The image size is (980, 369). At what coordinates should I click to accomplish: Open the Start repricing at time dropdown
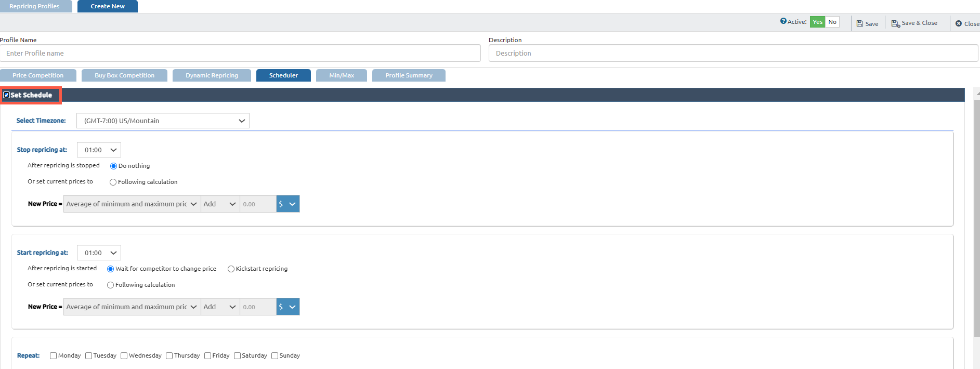pyautogui.click(x=99, y=253)
